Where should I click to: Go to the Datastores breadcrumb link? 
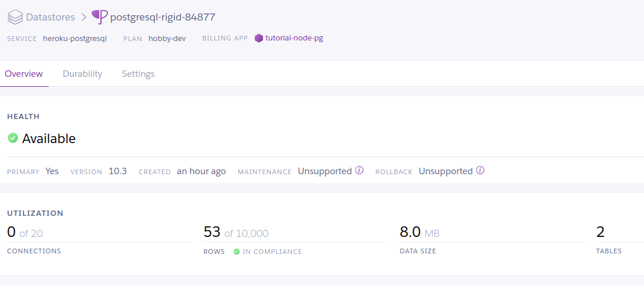50,17
